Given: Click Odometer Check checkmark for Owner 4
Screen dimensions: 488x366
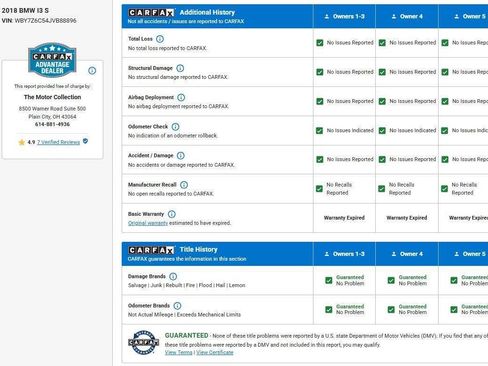Looking at the screenshot, I should (382, 130).
